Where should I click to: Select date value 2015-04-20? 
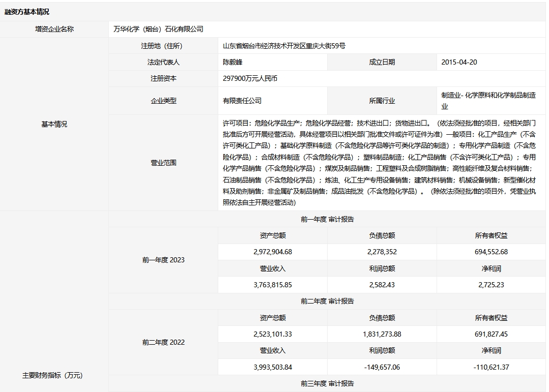pyautogui.click(x=459, y=63)
